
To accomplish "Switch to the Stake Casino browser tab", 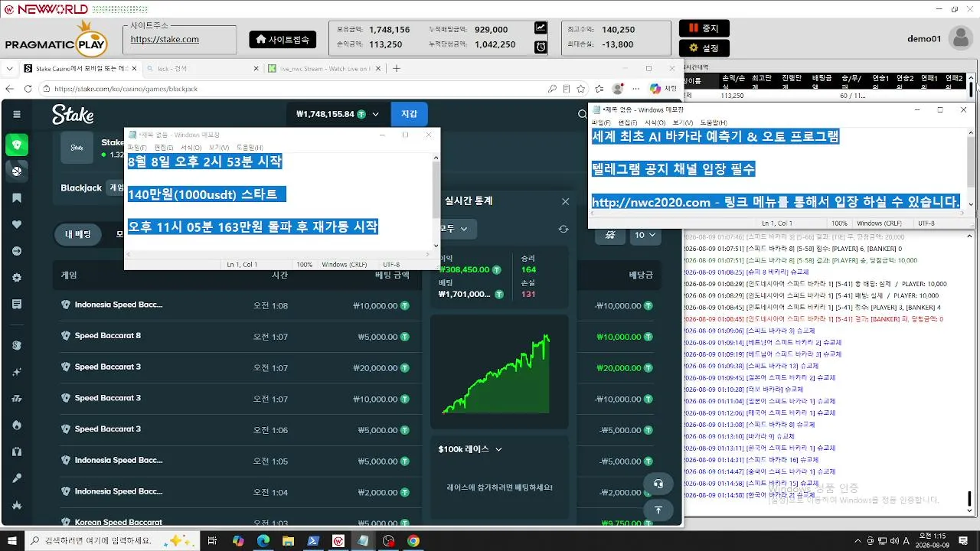I will click(x=79, y=68).
